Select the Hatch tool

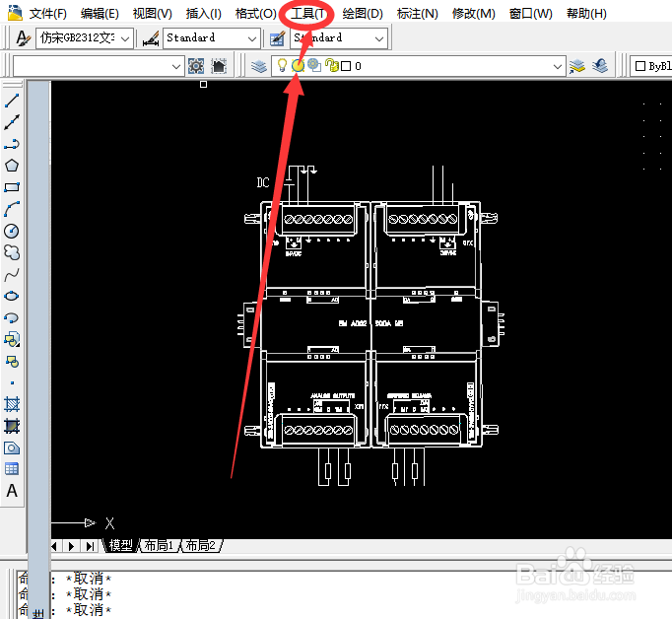[x=12, y=404]
